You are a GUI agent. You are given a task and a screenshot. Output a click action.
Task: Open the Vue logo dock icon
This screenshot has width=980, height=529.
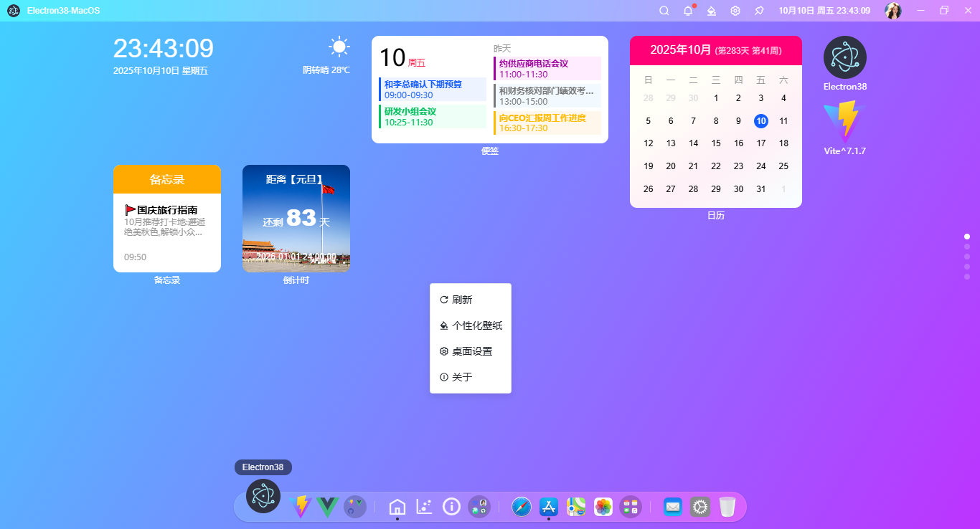(x=328, y=507)
